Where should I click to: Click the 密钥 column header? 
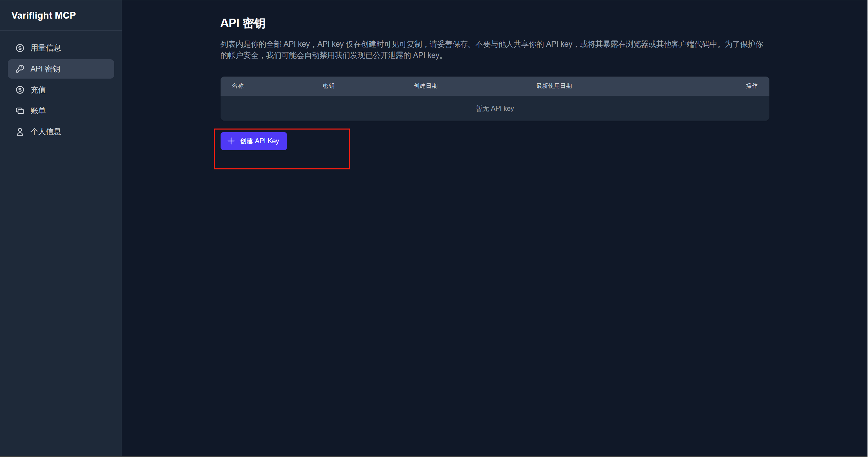328,86
